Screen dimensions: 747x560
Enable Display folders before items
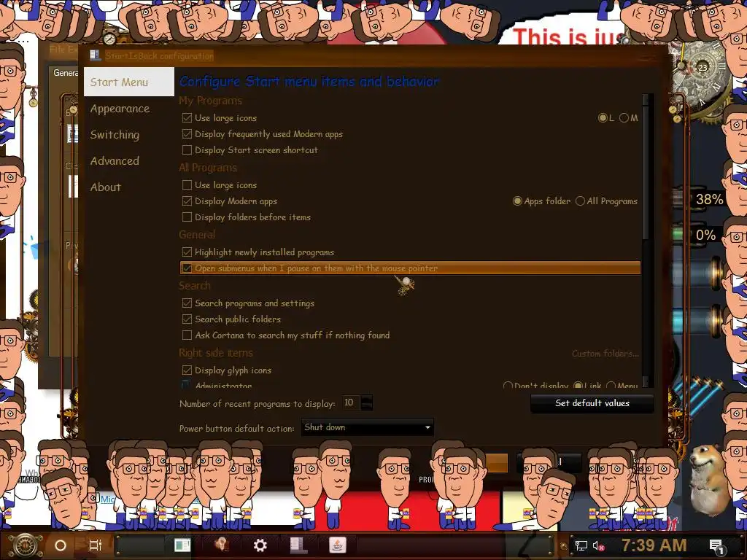[187, 217]
